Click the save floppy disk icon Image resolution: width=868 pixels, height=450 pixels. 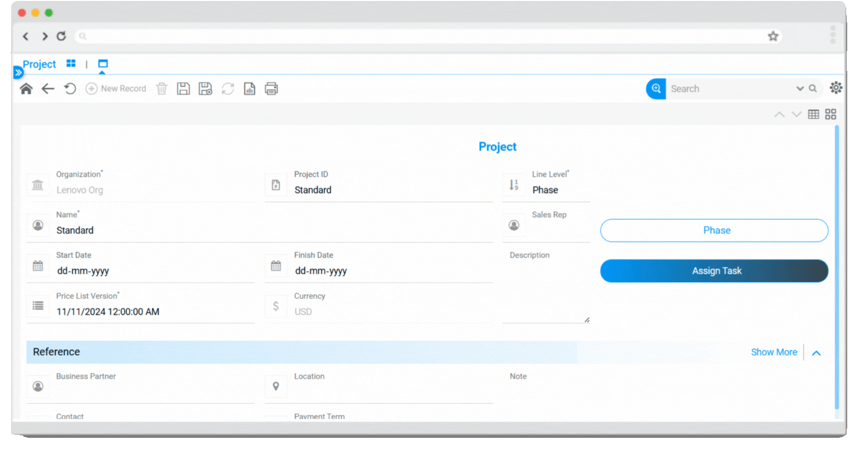pyautogui.click(x=183, y=89)
